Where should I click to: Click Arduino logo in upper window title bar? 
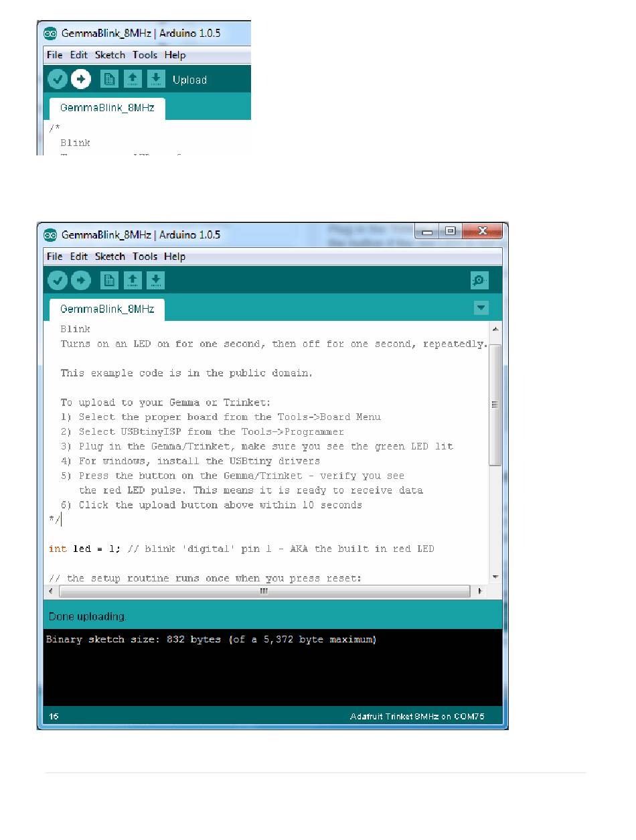(51, 33)
